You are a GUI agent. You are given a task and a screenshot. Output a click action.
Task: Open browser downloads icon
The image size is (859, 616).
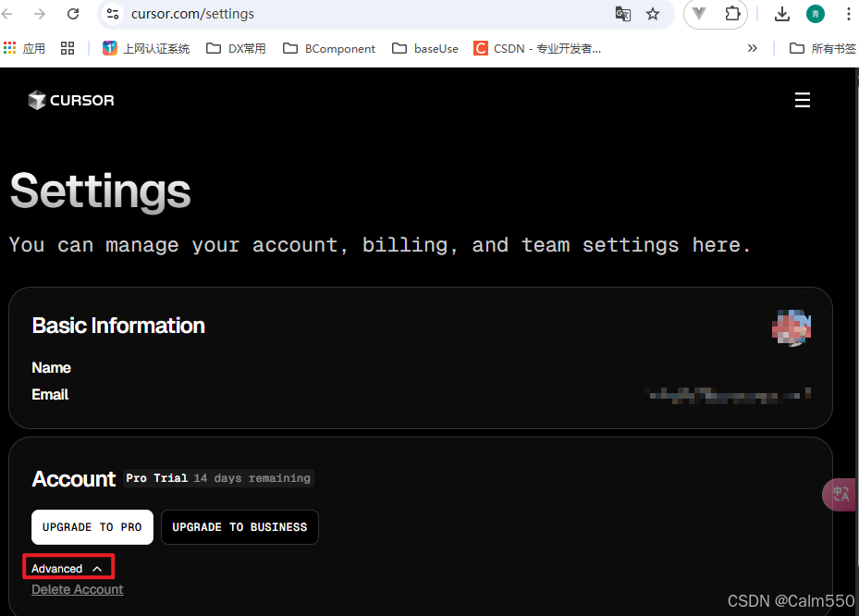(782, 14)
